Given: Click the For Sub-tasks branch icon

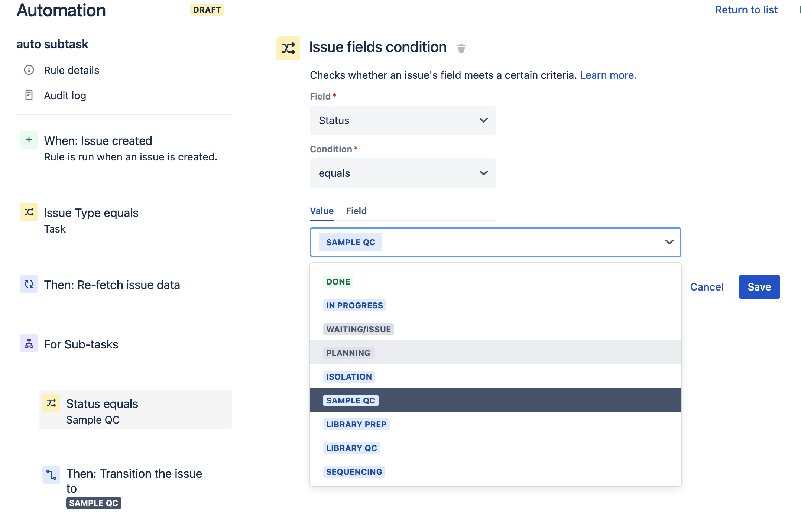Looking at the screenshot, I should click(x=29, y=344).
